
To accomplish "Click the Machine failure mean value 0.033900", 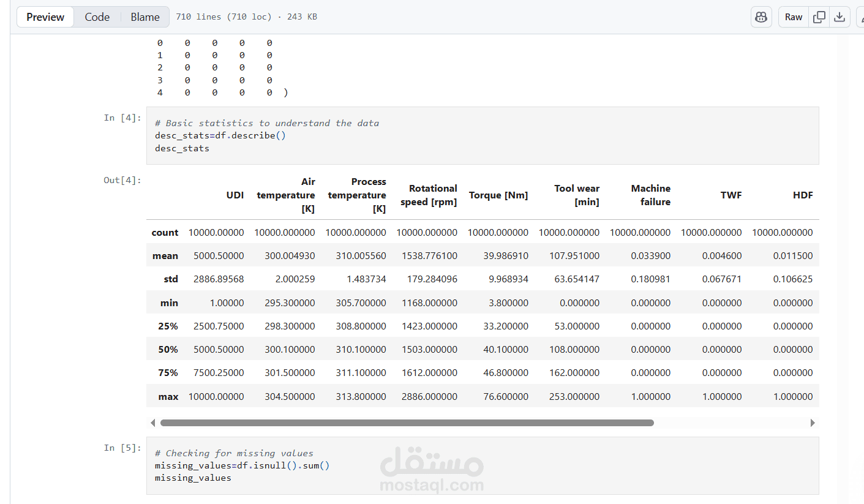I will point(651,256).
